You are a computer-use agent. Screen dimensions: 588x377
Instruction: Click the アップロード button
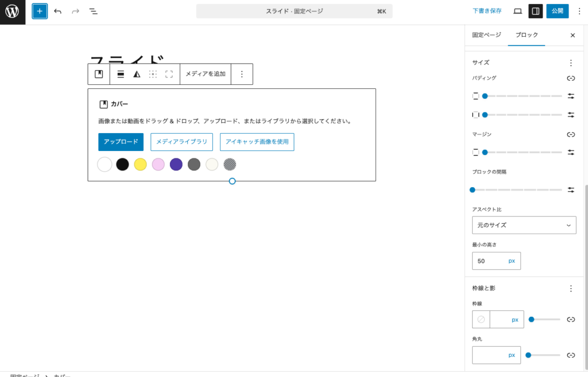[121, 142]
